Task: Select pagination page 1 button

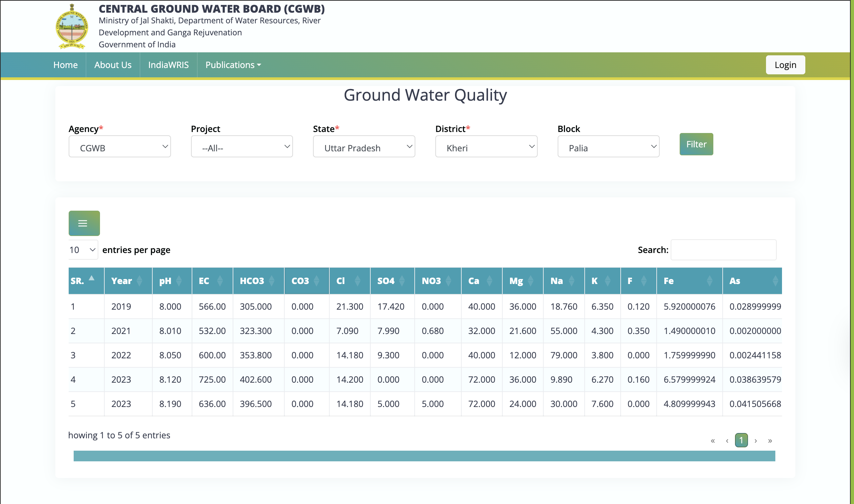Action: [741, 440]
